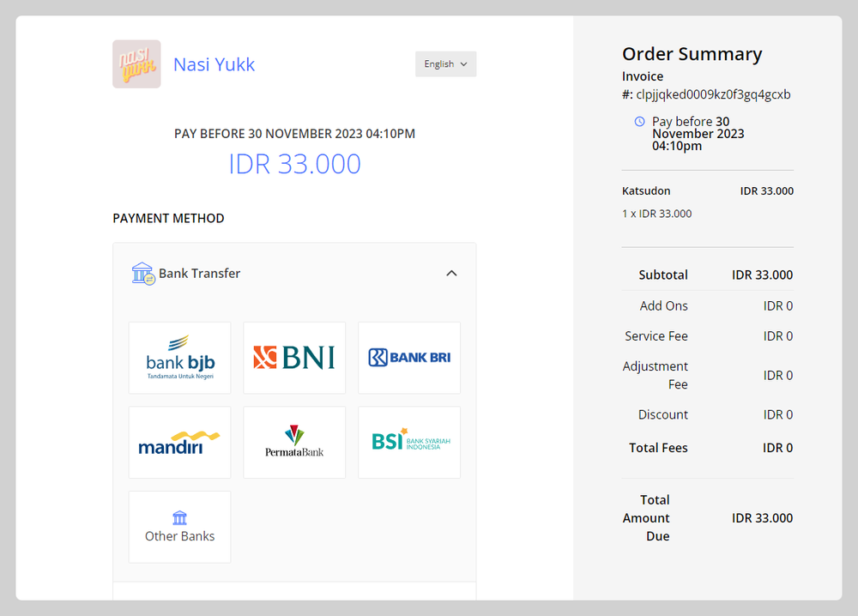Image resolution: width=858 pixels, height=616 pixels.
Task: Click the PAYMENT METHOD heading
Action: (x=168, y=218)
